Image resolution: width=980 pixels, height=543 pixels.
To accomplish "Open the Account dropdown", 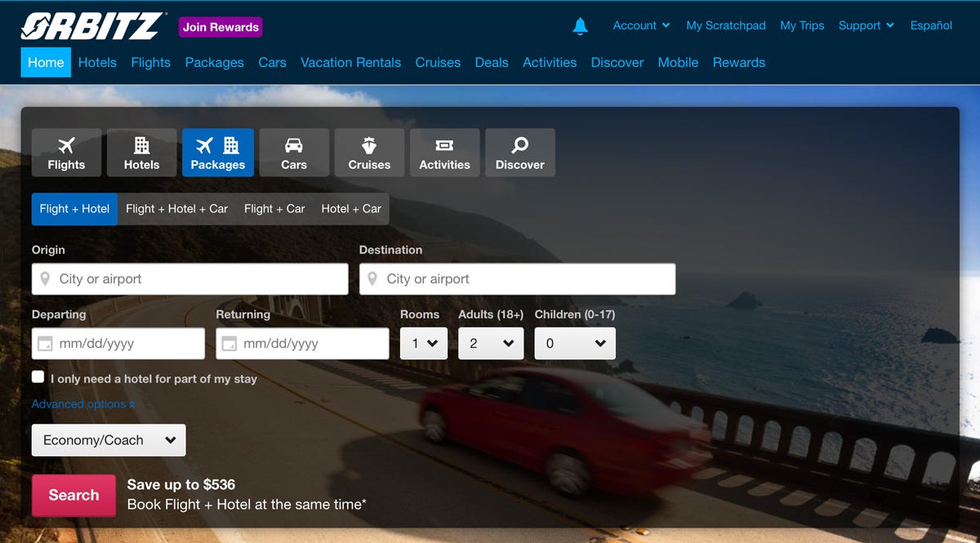I will (641, 25).
